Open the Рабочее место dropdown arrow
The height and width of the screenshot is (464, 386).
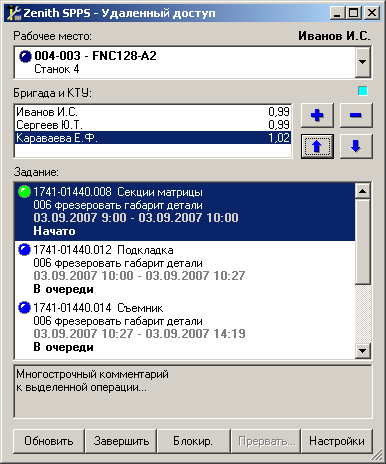(x=363, y=62)
